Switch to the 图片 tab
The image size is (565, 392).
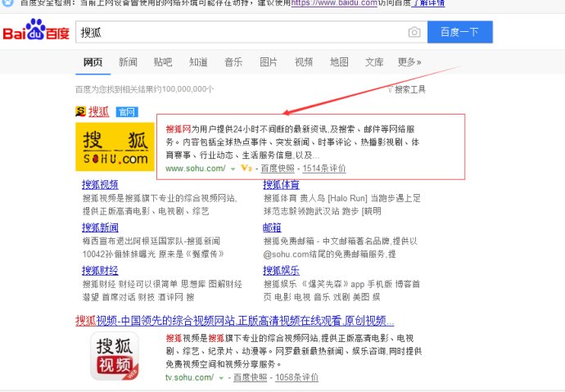269,62
